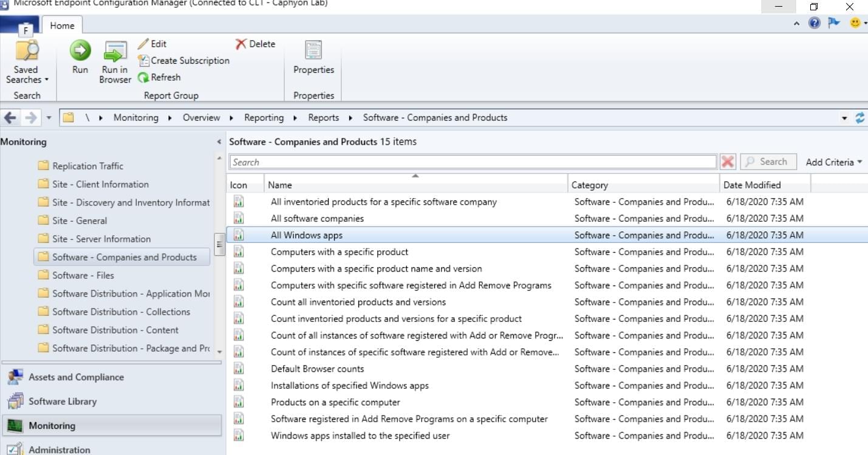Image resolution: width=868 pixels, height=455 pixels.
Task: Click inside the report search field
Action: [x=425, y=162]
